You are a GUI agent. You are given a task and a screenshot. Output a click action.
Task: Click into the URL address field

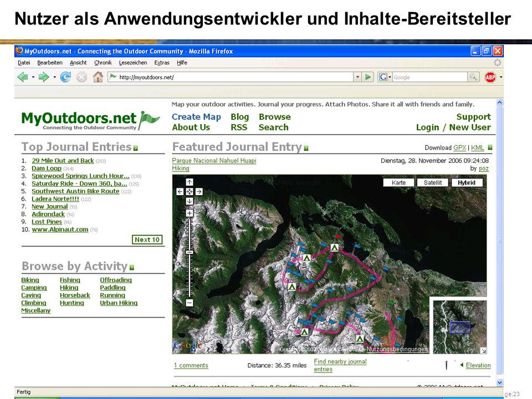click(231, 77)
